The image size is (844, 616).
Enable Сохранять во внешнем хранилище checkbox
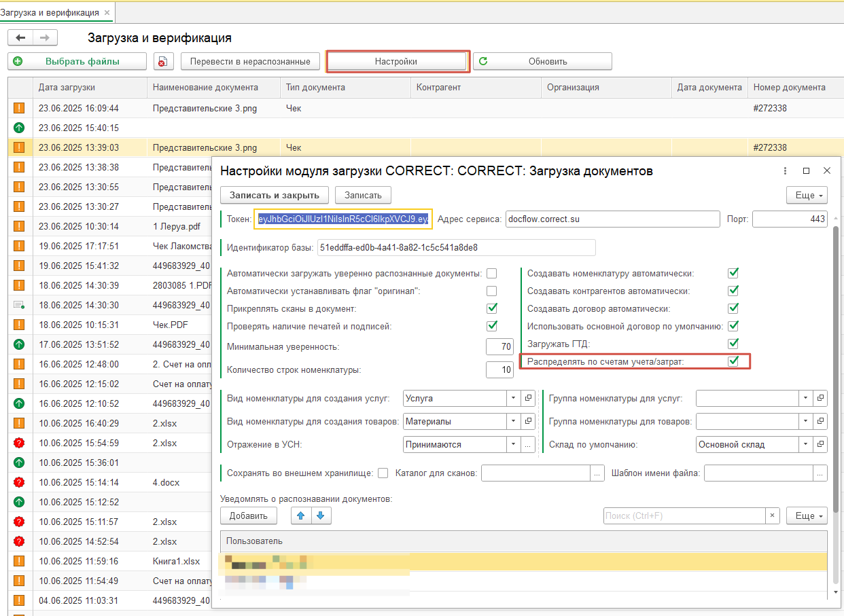coord(383,473)
